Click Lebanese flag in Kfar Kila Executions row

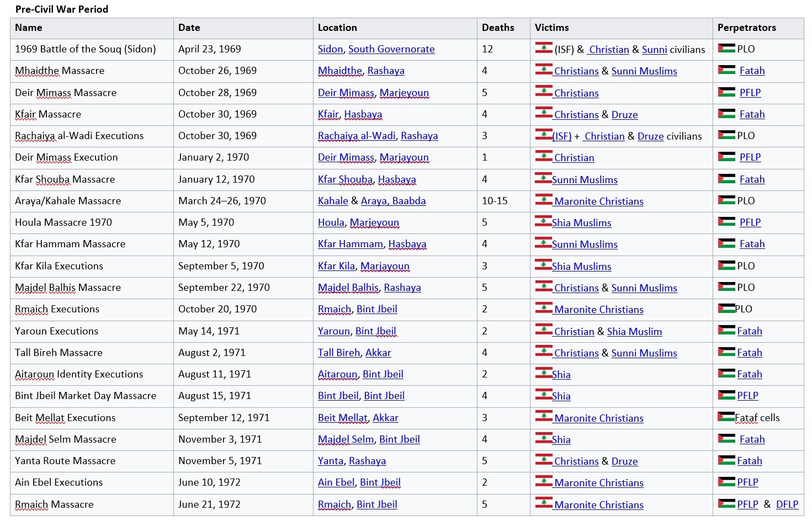pos(544,265)
